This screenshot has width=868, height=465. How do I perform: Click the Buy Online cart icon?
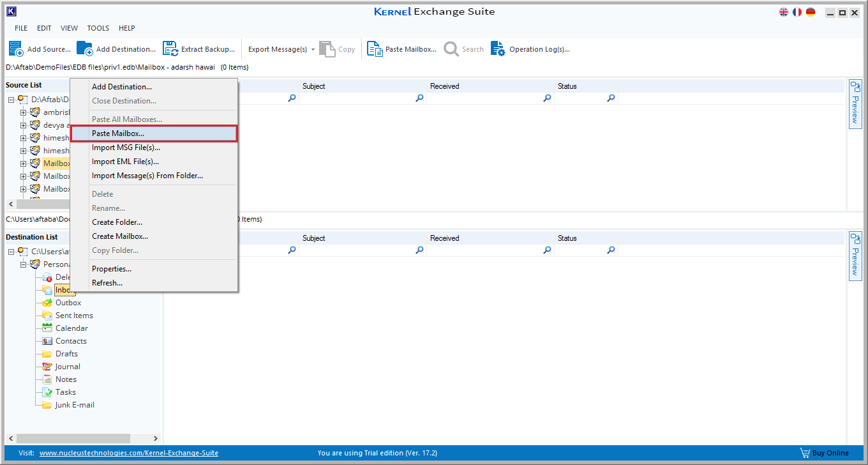[805, 453]
